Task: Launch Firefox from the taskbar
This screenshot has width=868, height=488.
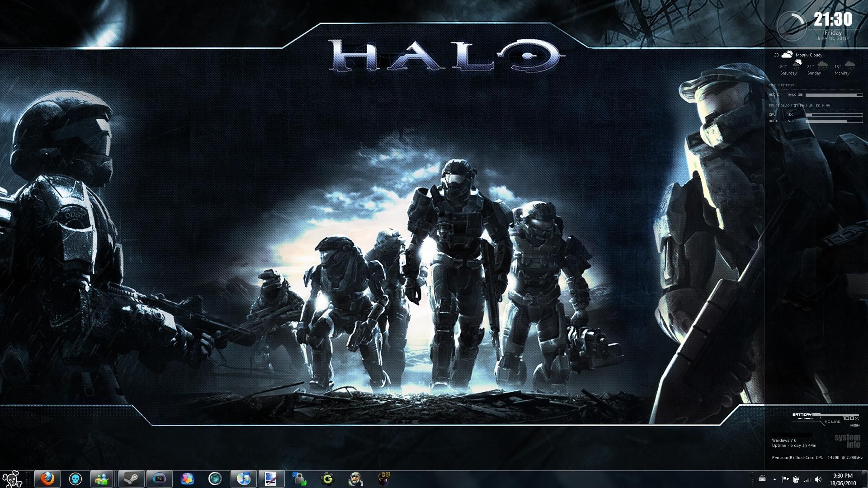Action: tap(46, 478)
